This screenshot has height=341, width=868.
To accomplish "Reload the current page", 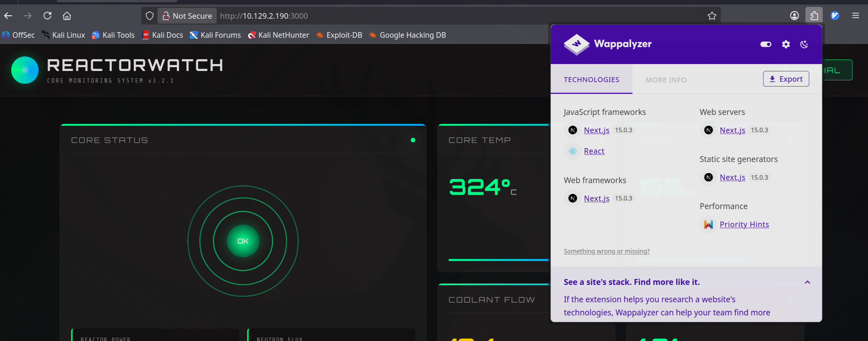I will [x=47, y=16].
